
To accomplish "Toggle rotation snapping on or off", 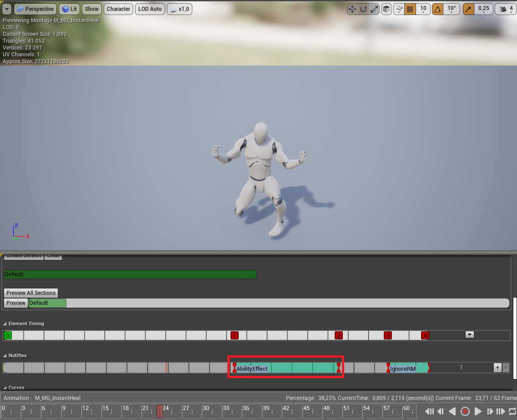I will [437, 9].
